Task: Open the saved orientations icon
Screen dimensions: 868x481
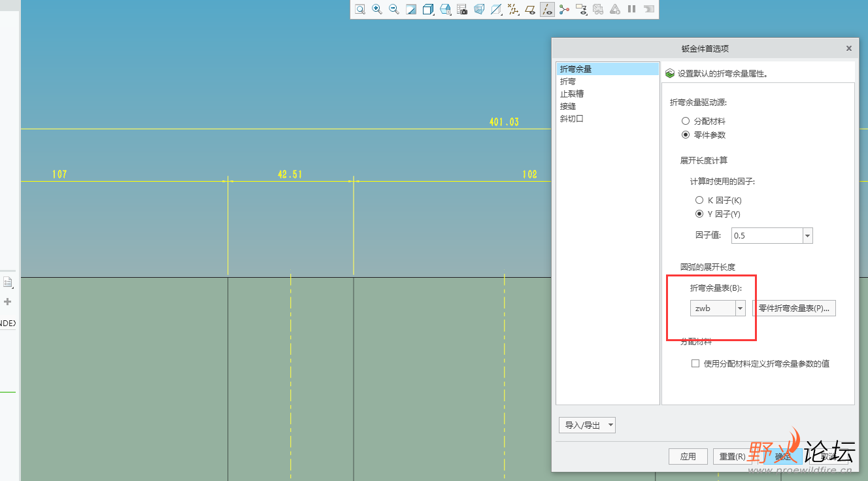Action: click(445, 9)
